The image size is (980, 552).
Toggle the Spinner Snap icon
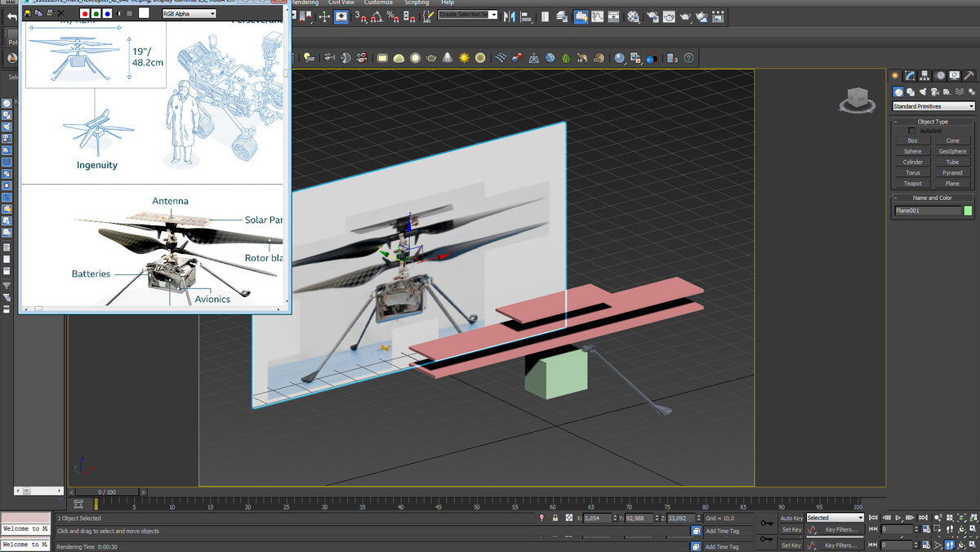409,16
